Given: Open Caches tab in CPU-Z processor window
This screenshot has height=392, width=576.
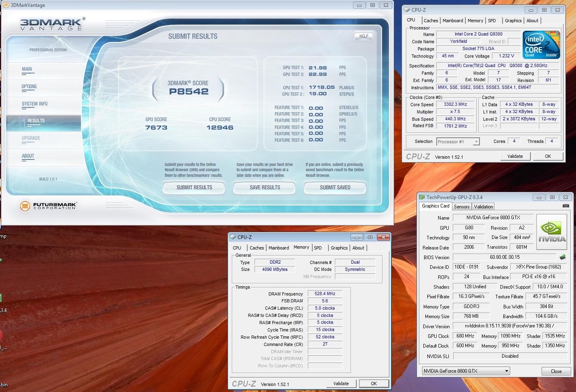Looking at the screenshot, I should 431,21.
